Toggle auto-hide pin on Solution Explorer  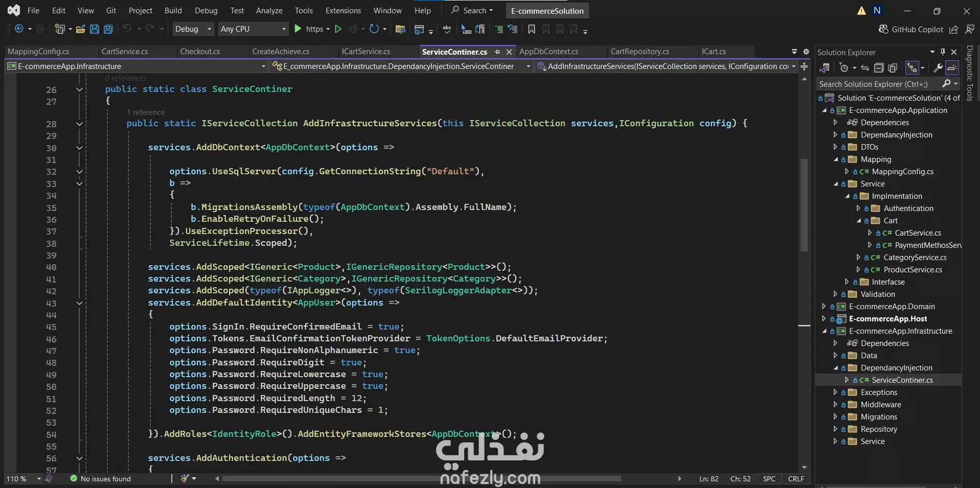(943, 52)
